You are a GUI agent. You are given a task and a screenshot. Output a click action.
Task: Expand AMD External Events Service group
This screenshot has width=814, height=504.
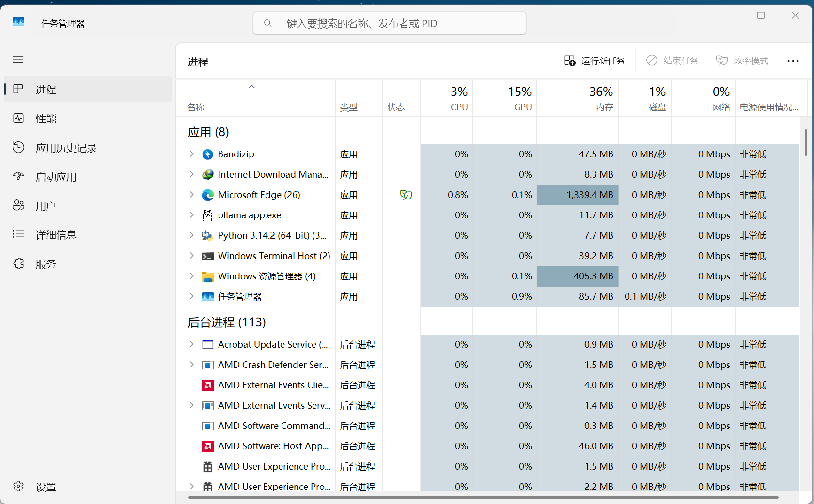pyautogui.click(x=192, y=405)
